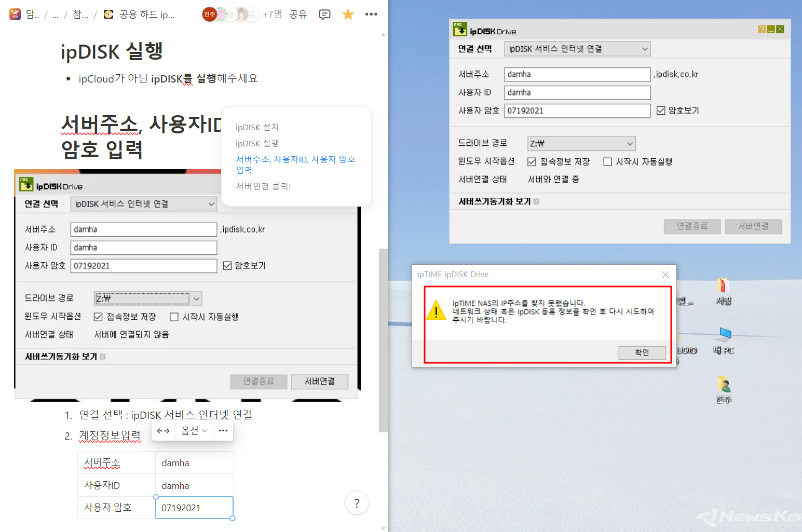Click the workspace logo icon in breadcrumb
The height and width of the screenshot is (532, 802).
click(x=15, y=14)
